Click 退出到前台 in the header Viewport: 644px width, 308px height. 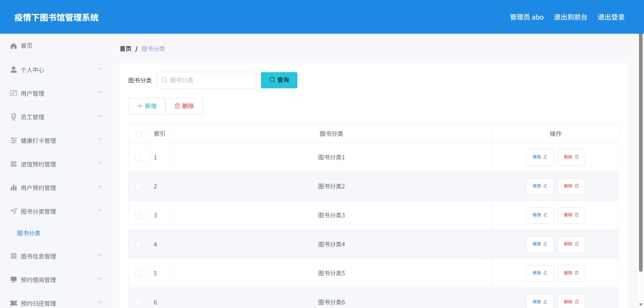pyautogui.click(x=570, y=17)
